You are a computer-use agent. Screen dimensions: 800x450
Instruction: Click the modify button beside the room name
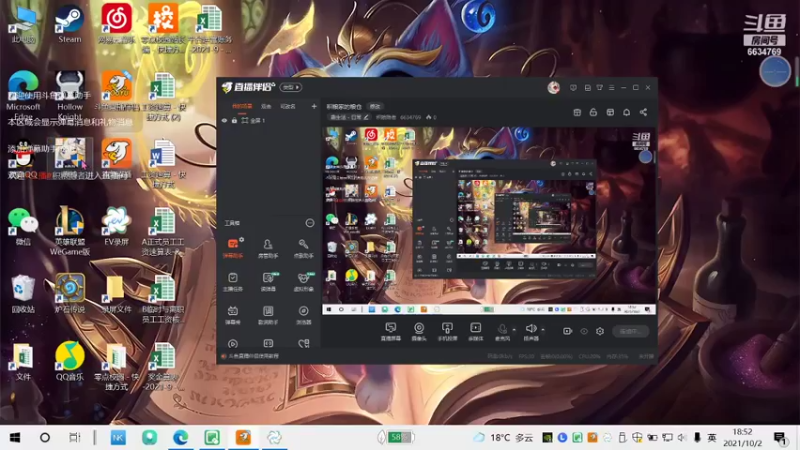(x=375, y=106)
